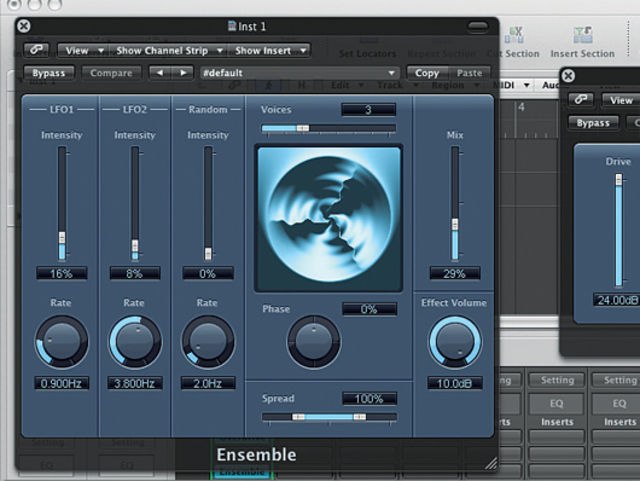Close the Inst 1 plugin window

coord(24,26)
